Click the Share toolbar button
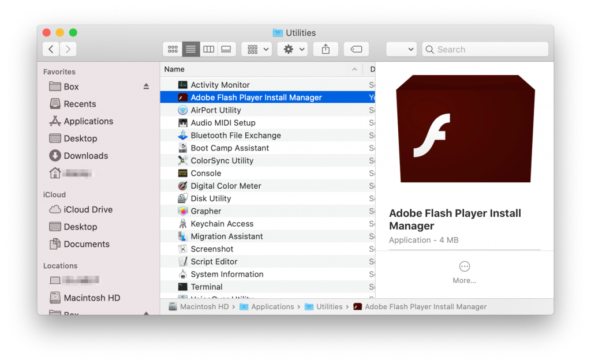Image resolution: width=591 pixels, height=364 pixels. pos(326,50)
